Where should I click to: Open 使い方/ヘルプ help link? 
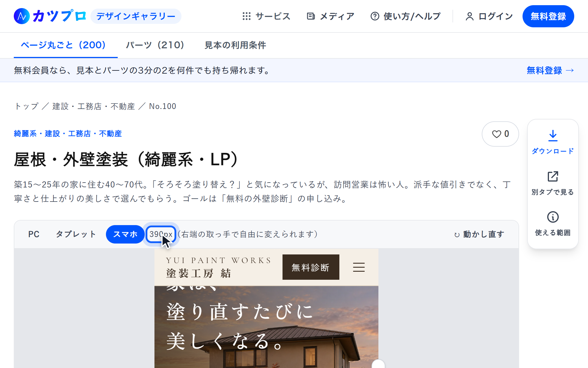tap(405, 16)
